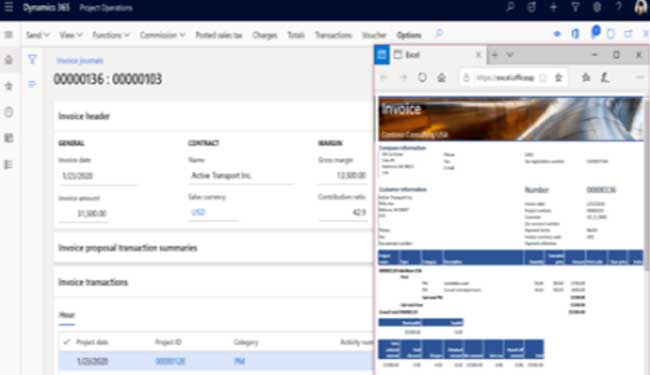The image size is (650, 375).
Task: Open new tab in Excel browser window
Action: tap(495, 55)
